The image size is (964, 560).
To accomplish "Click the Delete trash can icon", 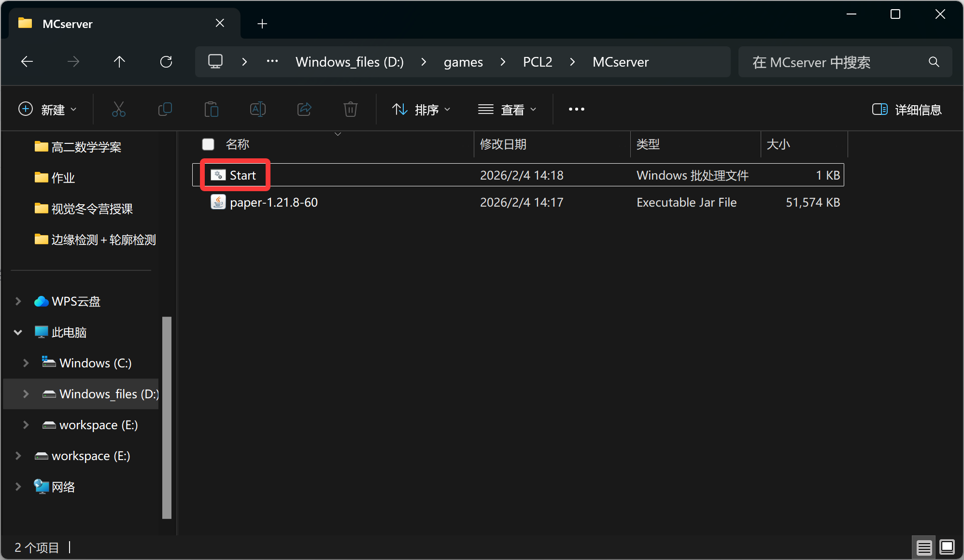I will click(351, 110).
